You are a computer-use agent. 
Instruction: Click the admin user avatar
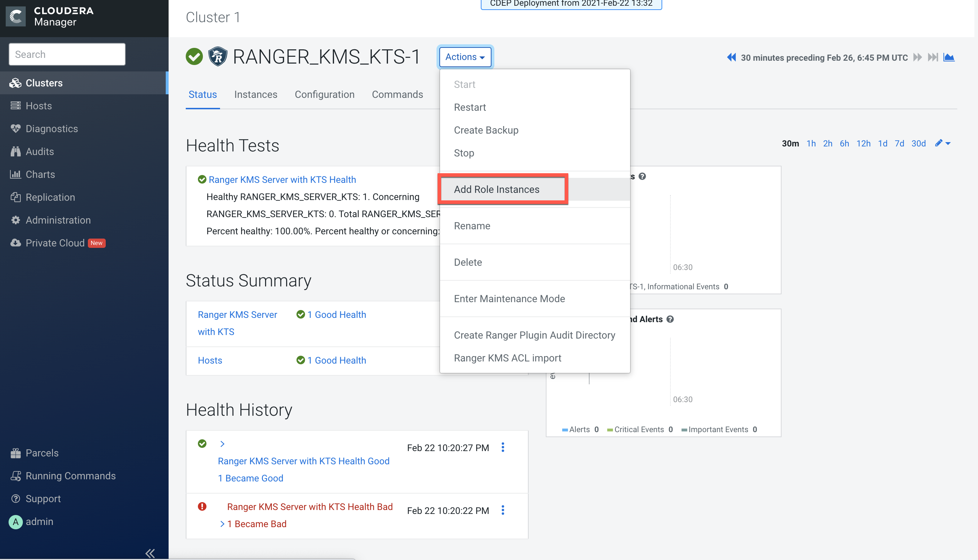click(x=15, y=521)
